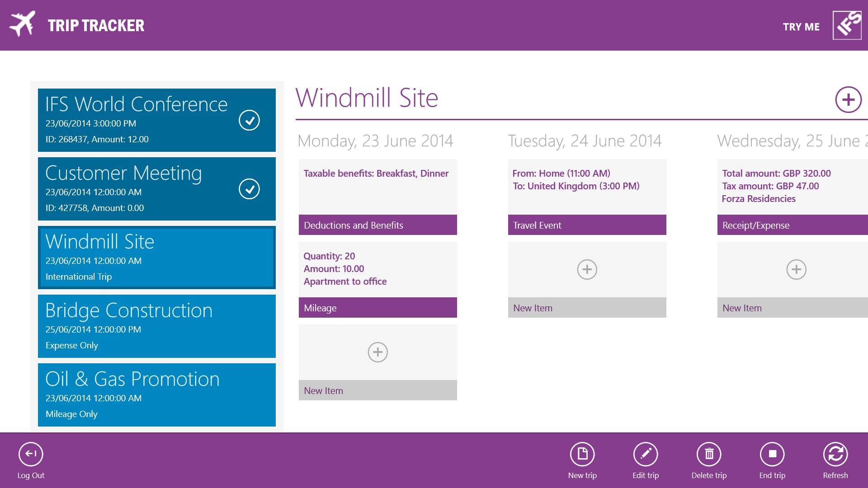Select the Oil & Gas Promotion trip
The width and height of the screenshot is (868, 488).
pos(156,394)
